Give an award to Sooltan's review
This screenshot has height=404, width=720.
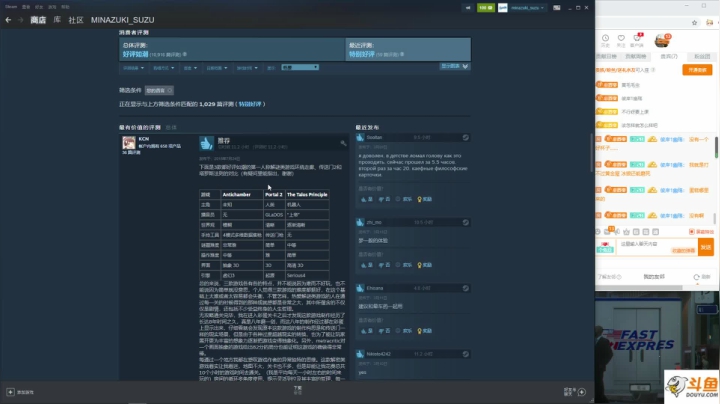click(x=424, y=199)
